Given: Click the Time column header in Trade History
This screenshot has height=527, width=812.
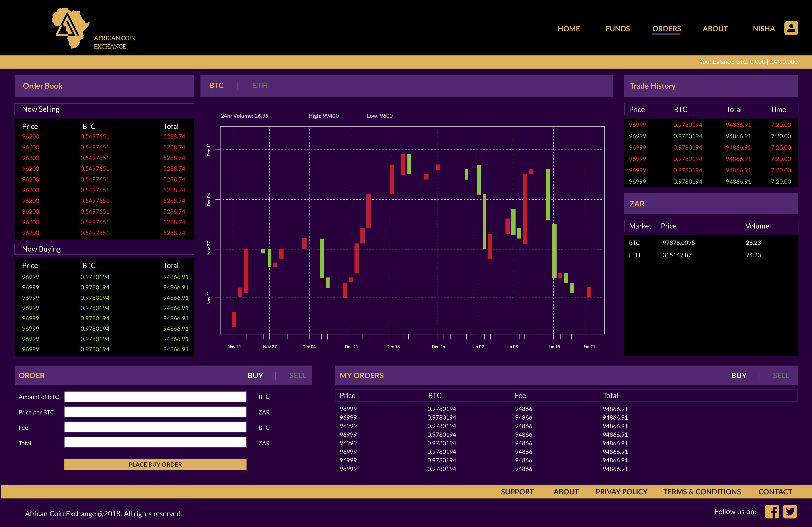Looking at the screenshot, I should [x=778, y=109].
